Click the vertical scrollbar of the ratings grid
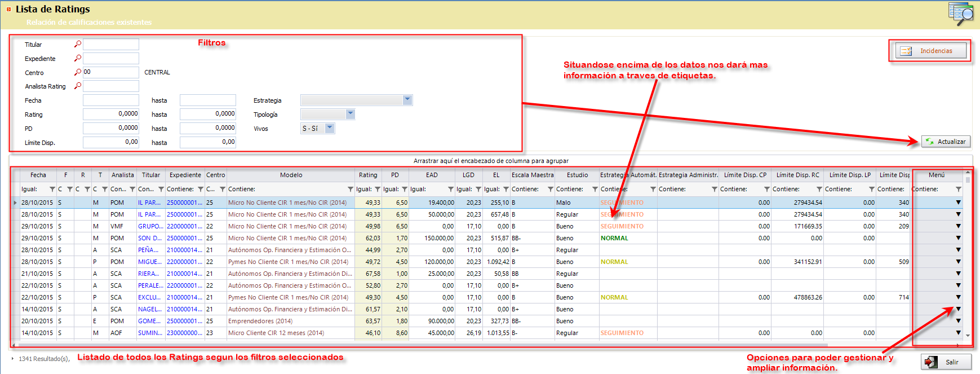 968,254
